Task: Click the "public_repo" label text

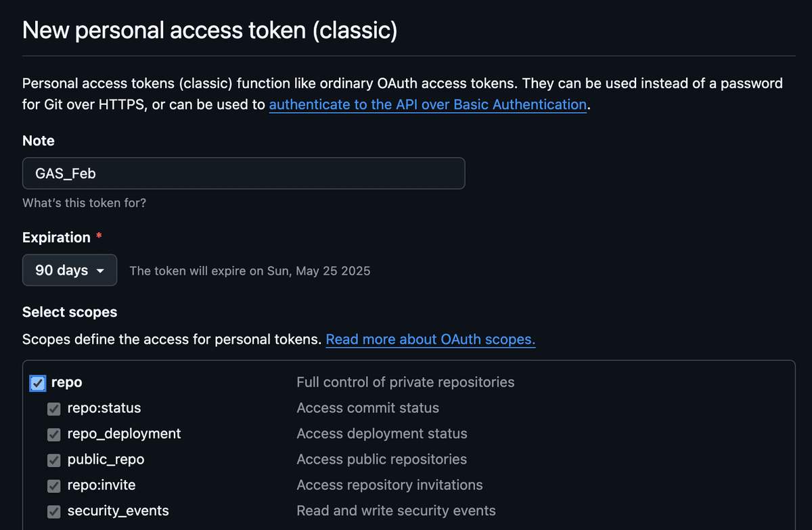Action: click(x=106, y=460)
